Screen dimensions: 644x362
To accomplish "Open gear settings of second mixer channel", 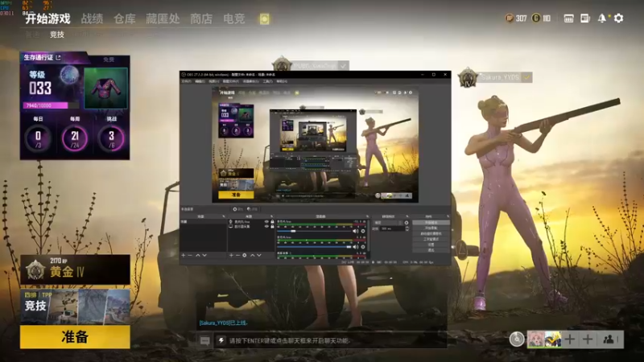I will point(363,247).
